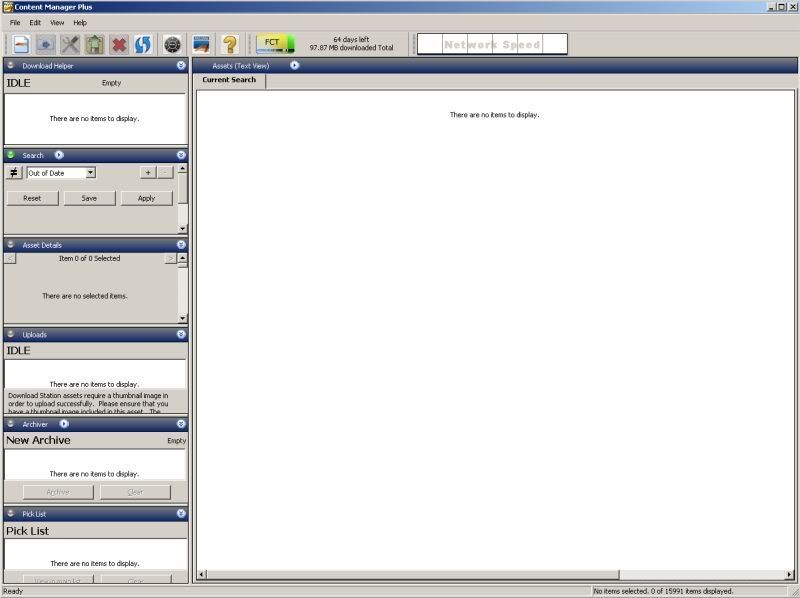Image resolution: width=800 pixels, height=598 pixels.
Task: Open the Out of Date filter dropdown
Action: point(90,173)
